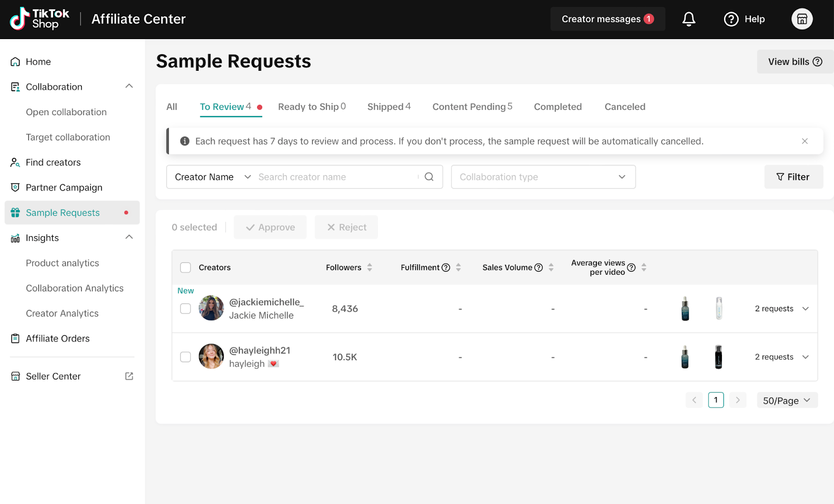The image size is (834, 504).
Task: Click the Collaboration sidebar icon
Action: point(15,87)
